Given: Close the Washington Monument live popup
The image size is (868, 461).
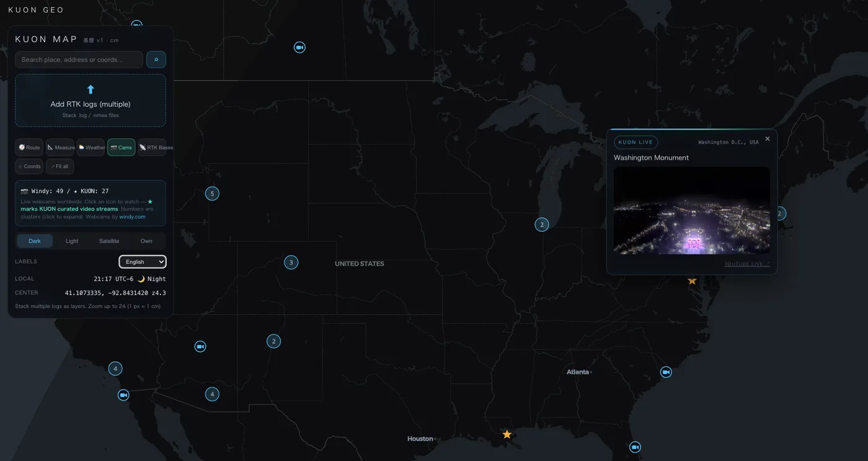Looking at the screenshot, I should (768, 139).
